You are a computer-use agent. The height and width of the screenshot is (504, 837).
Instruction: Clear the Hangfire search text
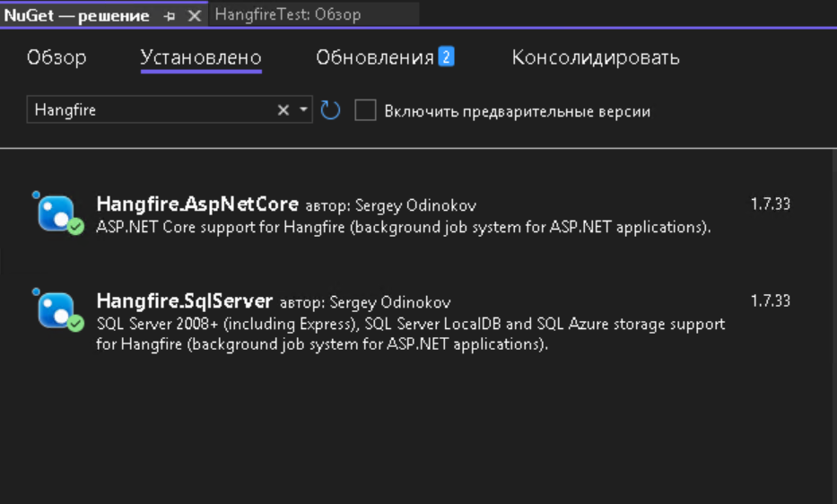point(283,110)
